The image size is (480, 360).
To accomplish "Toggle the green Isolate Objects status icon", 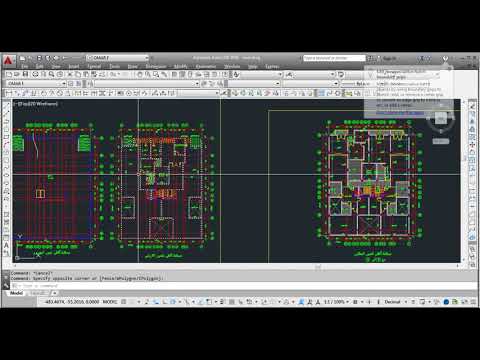I will click(x=455, y=302).
